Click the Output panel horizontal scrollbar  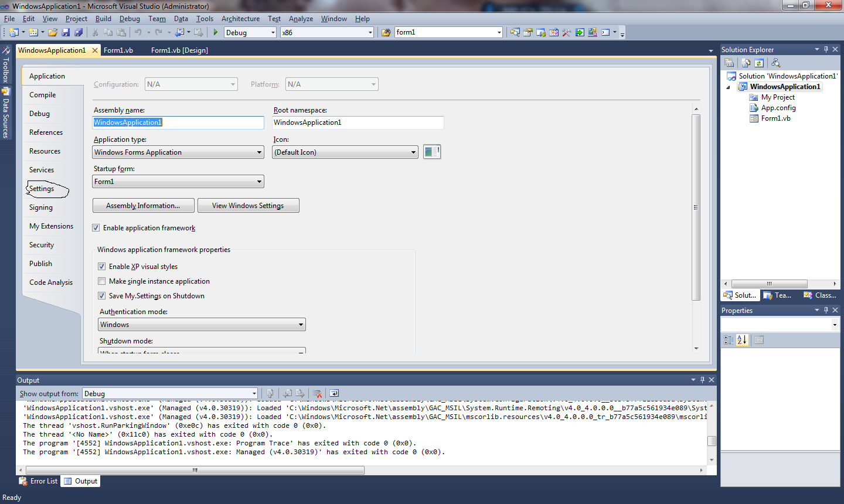point(195,470)
